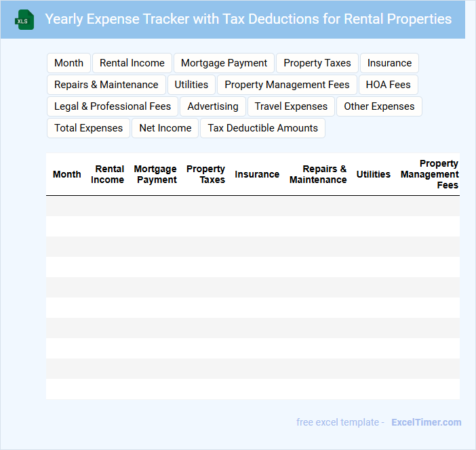Image resolution: width=476 pixels, height=450 pixels.
Task: Click the HOA Fees tag
Action: point(389,85)
